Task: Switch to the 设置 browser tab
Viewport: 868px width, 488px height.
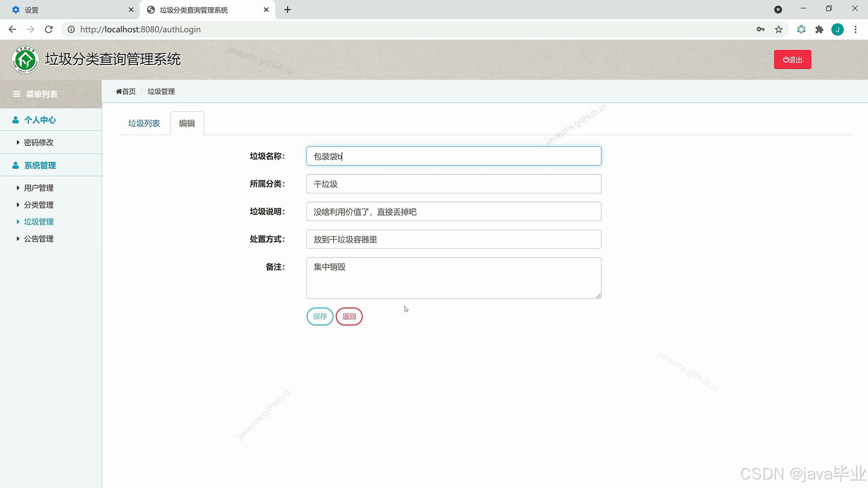Action: coord(70,9)
